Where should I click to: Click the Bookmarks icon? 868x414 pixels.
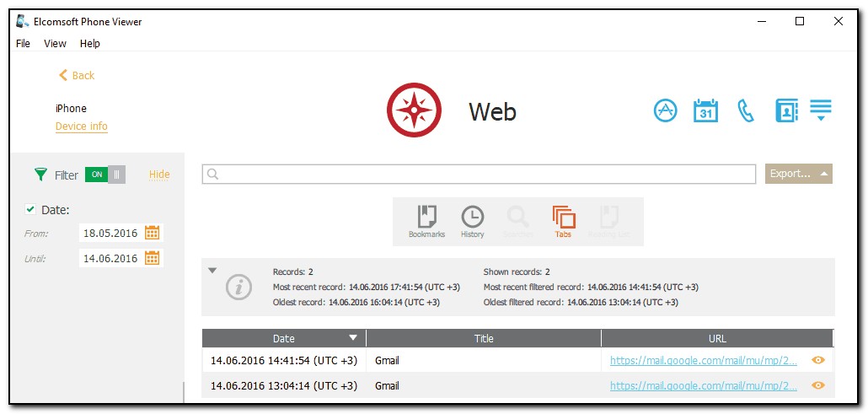pyautogui.click(x=426, y=221)
